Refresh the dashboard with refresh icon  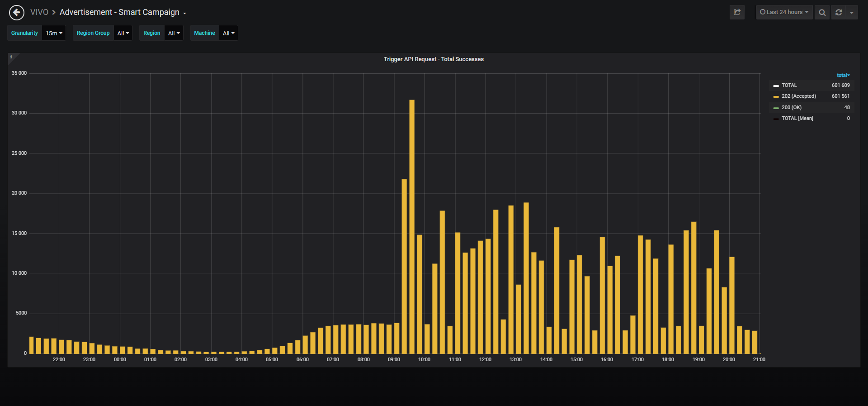(x=839, y=12)
